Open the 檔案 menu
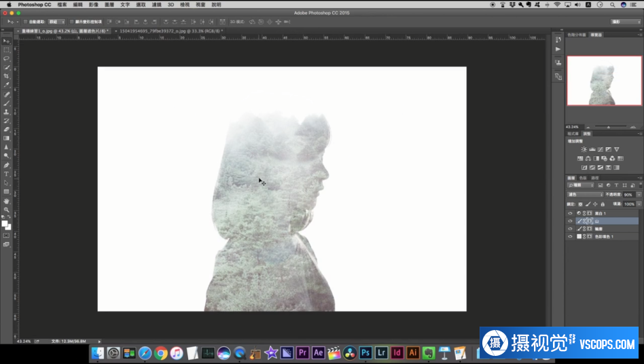 (62, 5)
